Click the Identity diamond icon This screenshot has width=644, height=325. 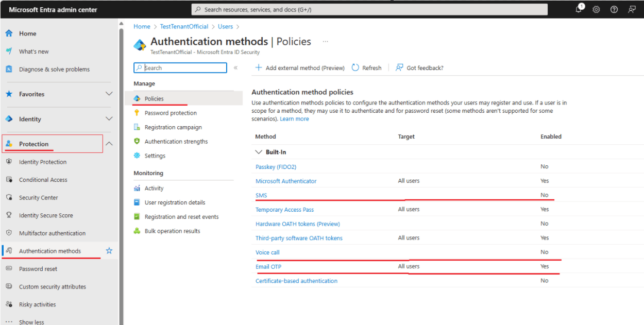point(9,119)
